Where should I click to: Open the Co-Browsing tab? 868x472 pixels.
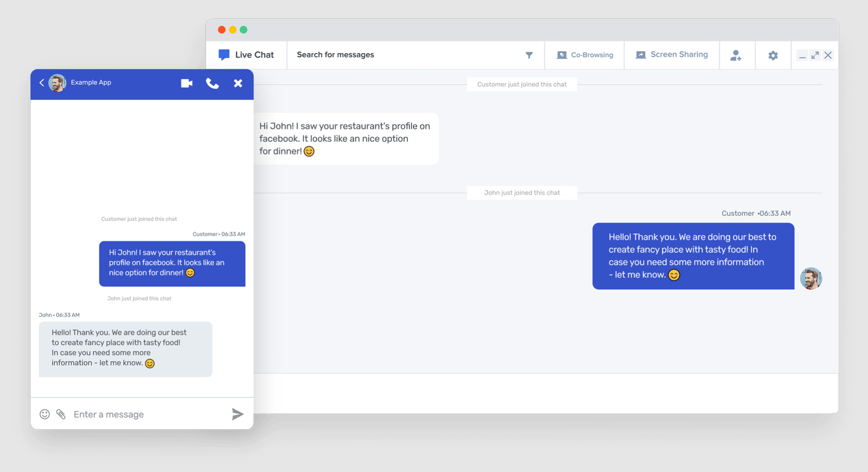click(585, 55)
